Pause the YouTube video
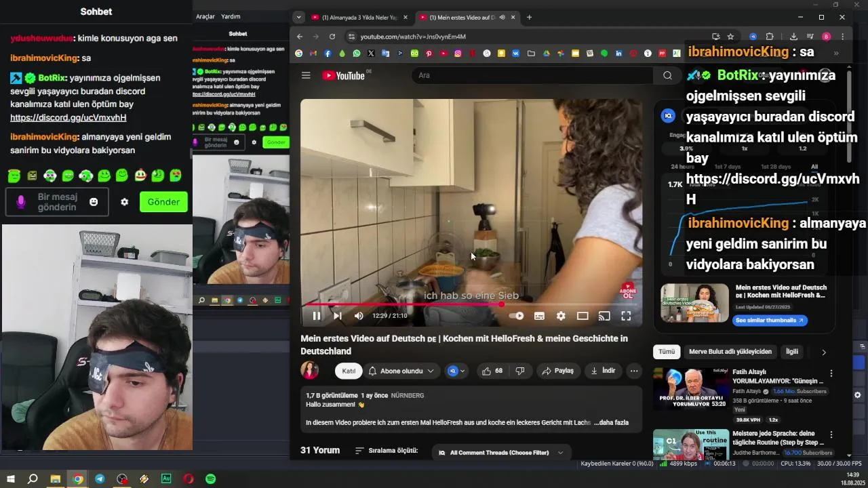868x488 pixels. [x=317, y=316]
